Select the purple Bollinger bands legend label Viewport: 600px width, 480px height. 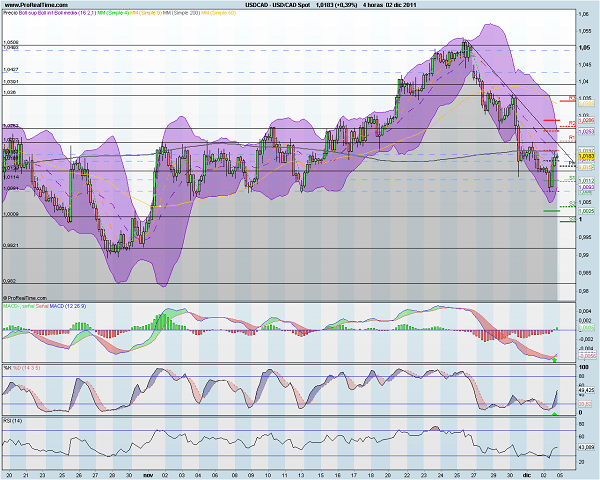coord(57,13)
